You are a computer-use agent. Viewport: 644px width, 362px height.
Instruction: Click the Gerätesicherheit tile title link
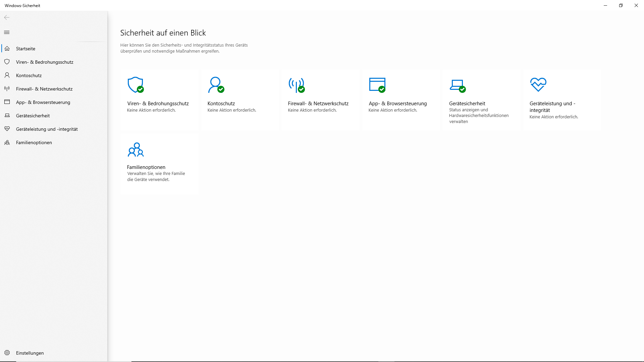[x=467, y=104]
